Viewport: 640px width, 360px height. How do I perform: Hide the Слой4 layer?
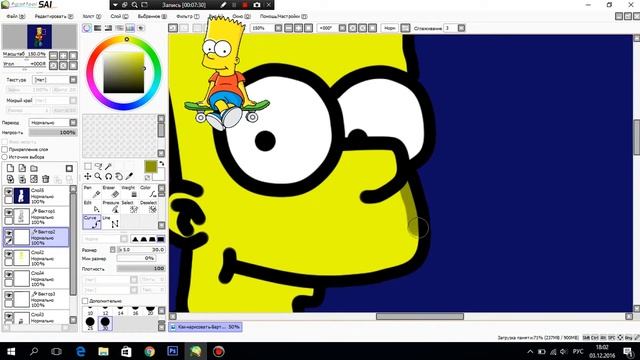[9, 274]
